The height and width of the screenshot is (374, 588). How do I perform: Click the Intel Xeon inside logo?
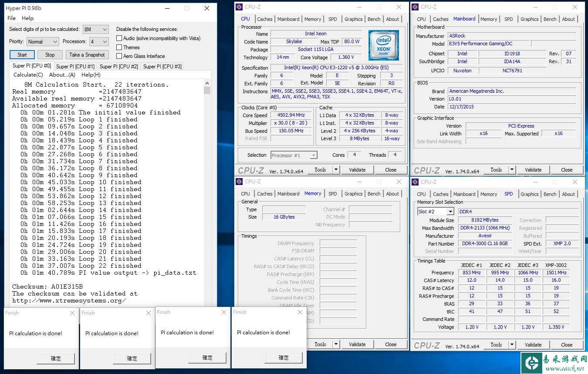tap(383, 45)
